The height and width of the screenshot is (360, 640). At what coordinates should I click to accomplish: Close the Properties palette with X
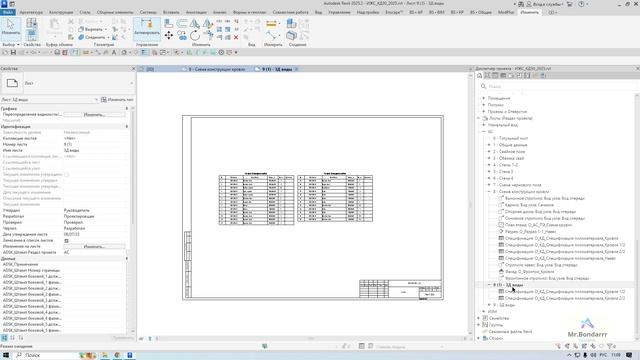pyautogui.click(x=133, y=69)
